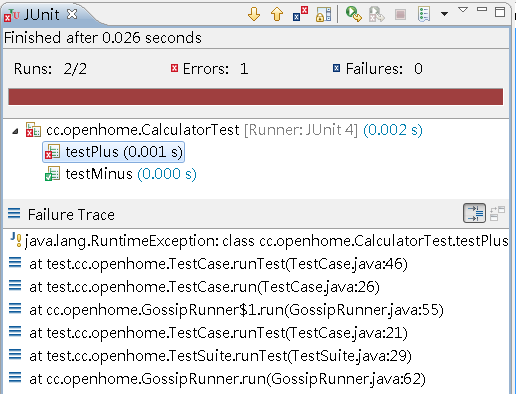
Task: Click the red test progress bar
Action: click(x=256, y=97)
